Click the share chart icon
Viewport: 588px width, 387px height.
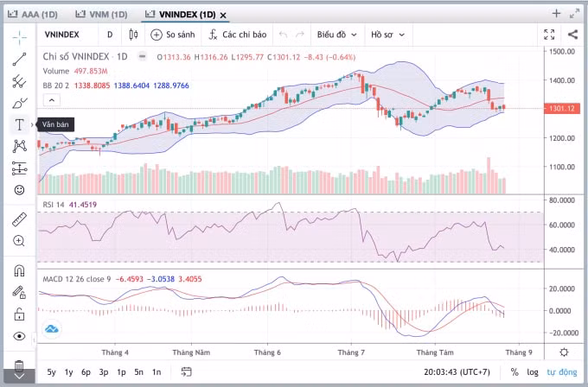point(572,35)
